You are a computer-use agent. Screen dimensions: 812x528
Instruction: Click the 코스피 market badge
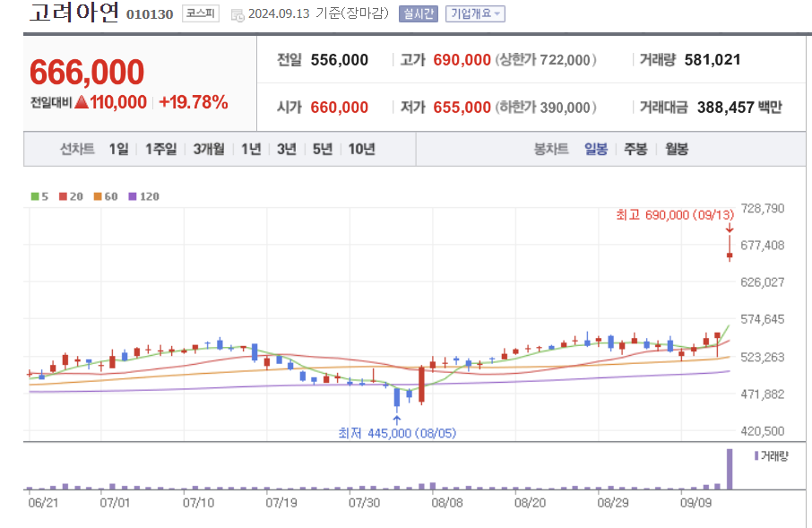click(201, 13)
